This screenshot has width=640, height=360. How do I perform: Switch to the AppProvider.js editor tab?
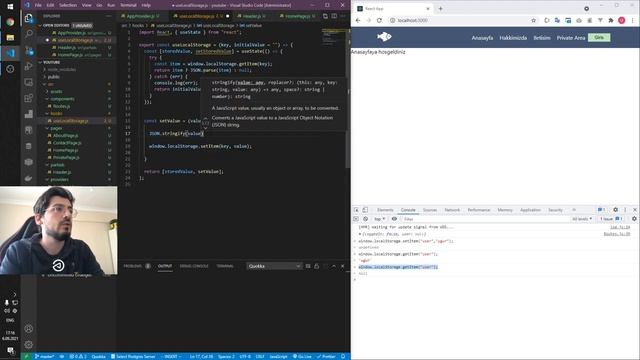click(140, 16)
